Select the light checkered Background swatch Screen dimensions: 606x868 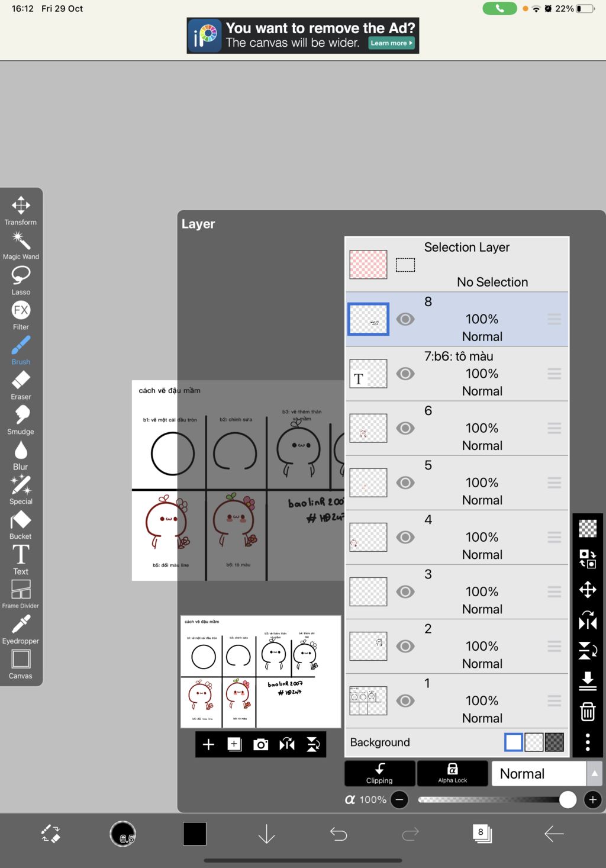pos(534,742)
